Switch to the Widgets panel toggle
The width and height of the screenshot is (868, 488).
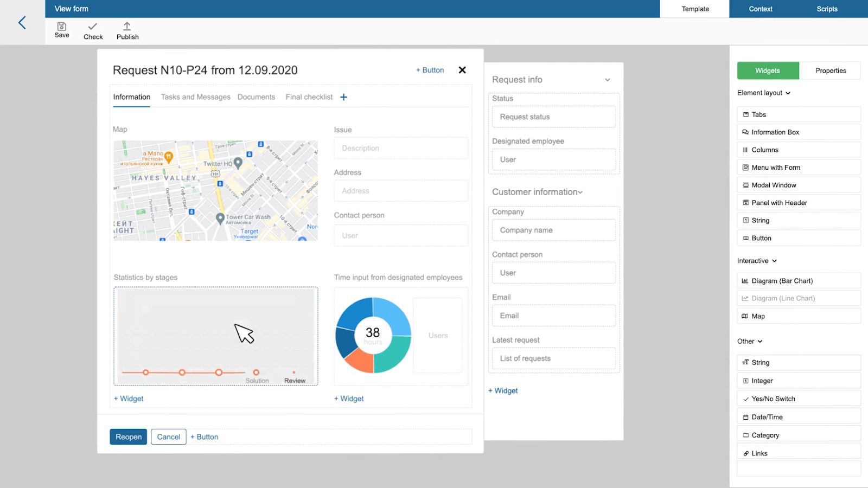[768, 70]
